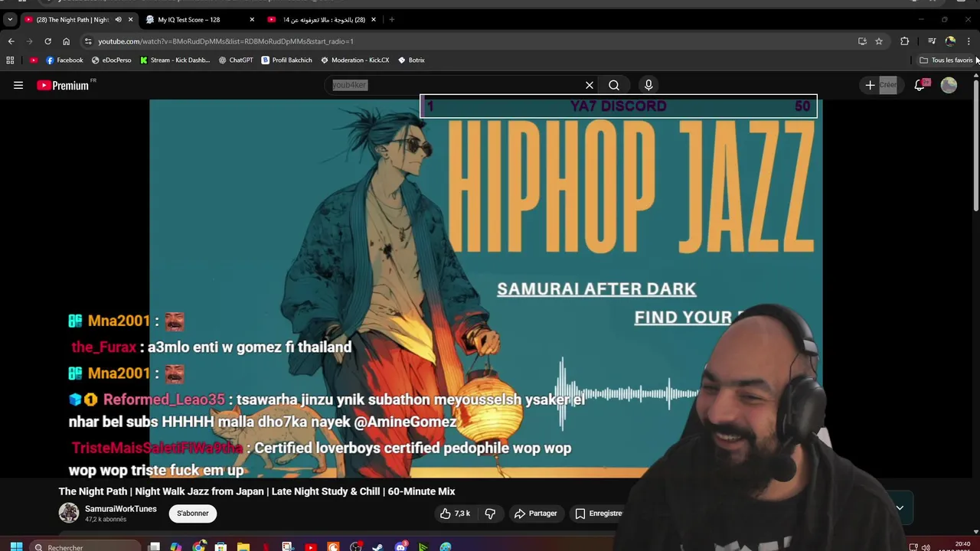Viewport: 980px width, 551px height.
Task: Open the Facebook bookmark
Action: click(64, 60)
